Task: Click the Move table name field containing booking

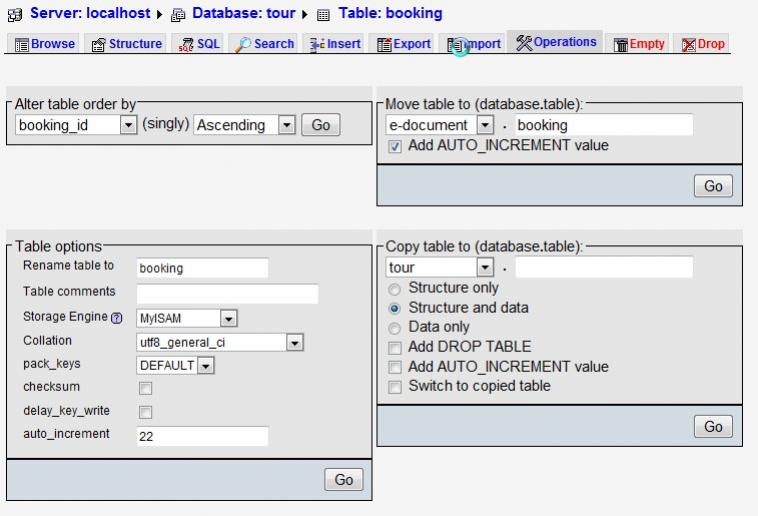Action: (x=604, y=125)
